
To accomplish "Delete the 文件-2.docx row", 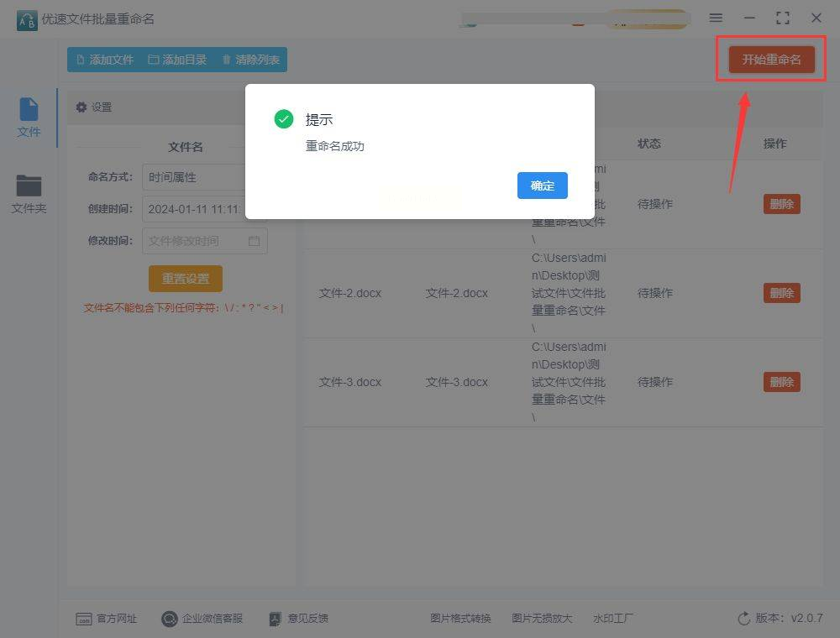I will click(781, 293).
